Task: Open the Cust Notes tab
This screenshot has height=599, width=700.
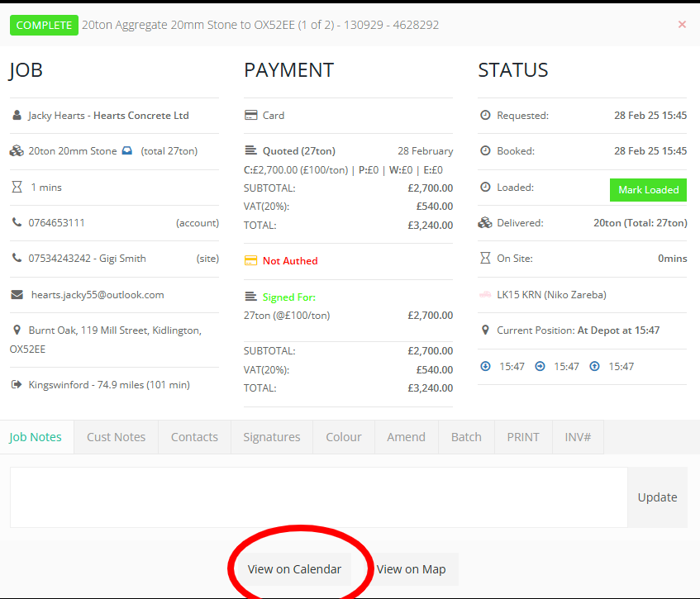Action: coord(116,437)
